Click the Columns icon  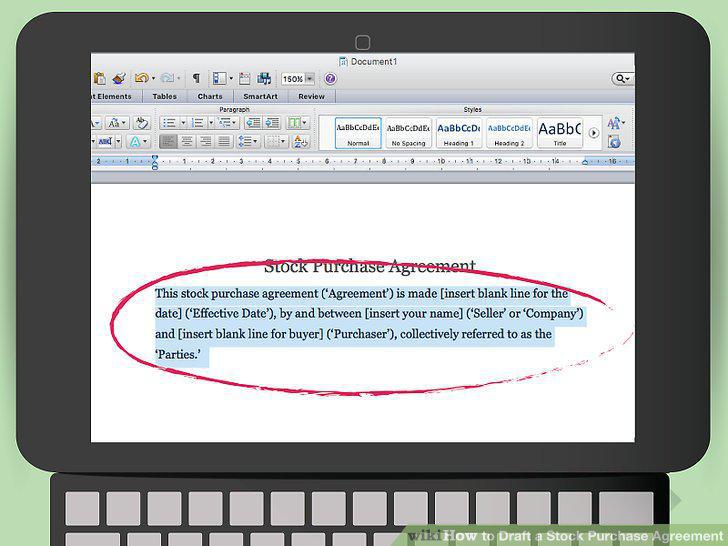294,123
